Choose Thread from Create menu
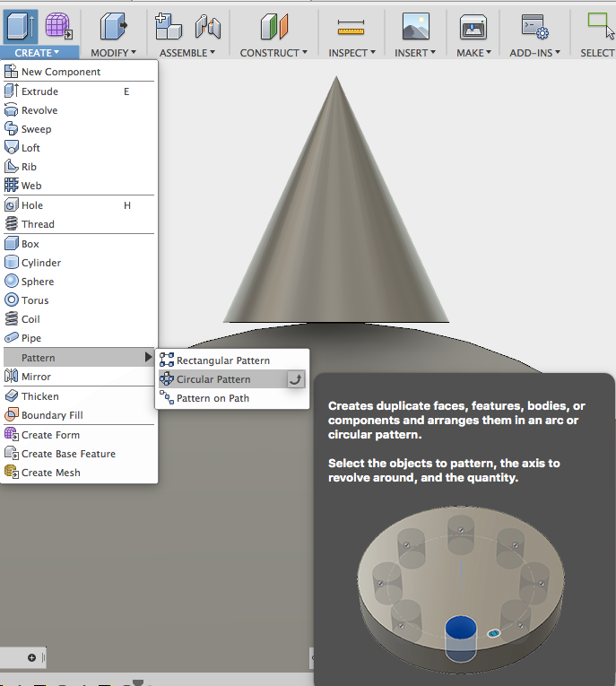The width and height of the screenshot is (616, 686). tap(79, 224)
